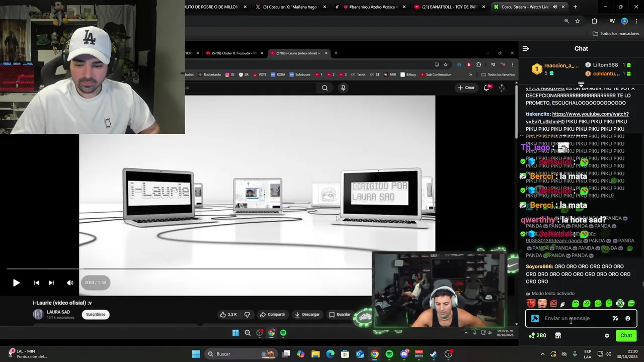Expand the hidden bookmarks chevron in stream
Viewport: 644px width, 362px height.
coord(471,74)
